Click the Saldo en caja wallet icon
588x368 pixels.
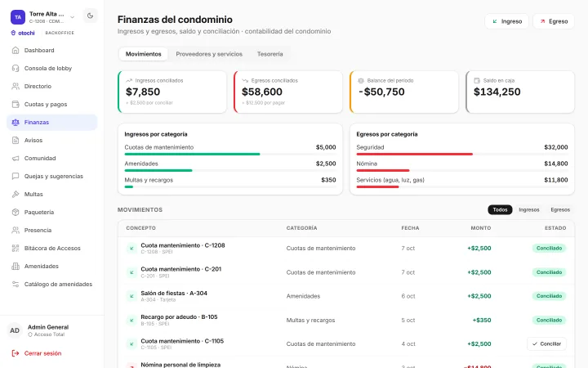pos(477,81)
